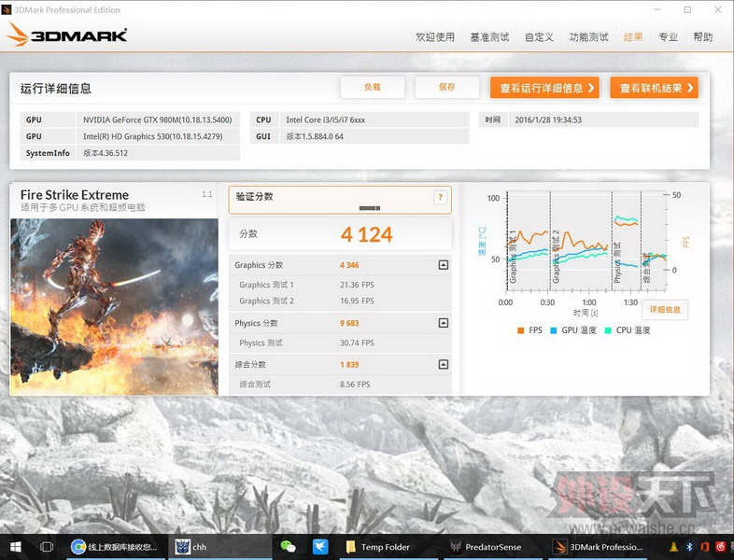Close the 3DMark window
Screen dimensions: 734x560
pos(718,9)
